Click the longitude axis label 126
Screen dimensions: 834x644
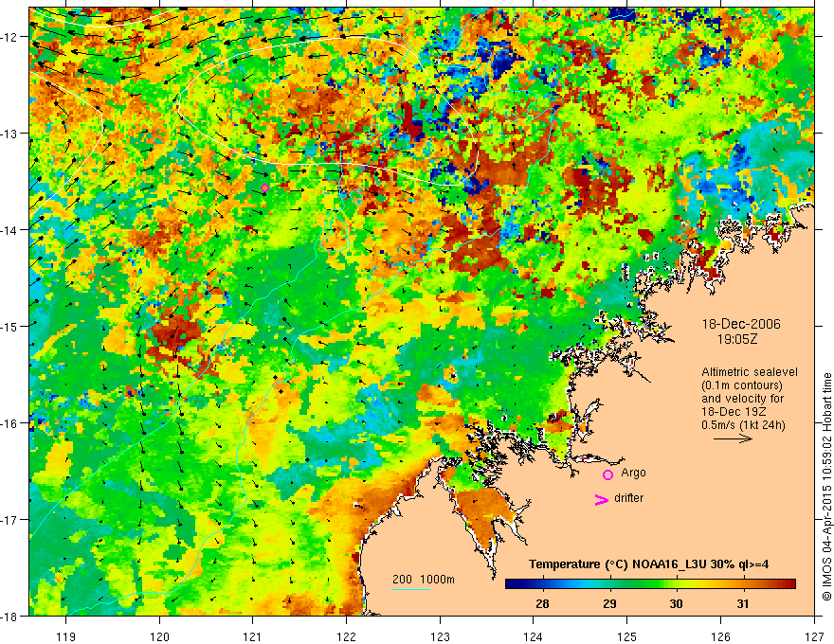pyautogui.click(x=720, y=636)
